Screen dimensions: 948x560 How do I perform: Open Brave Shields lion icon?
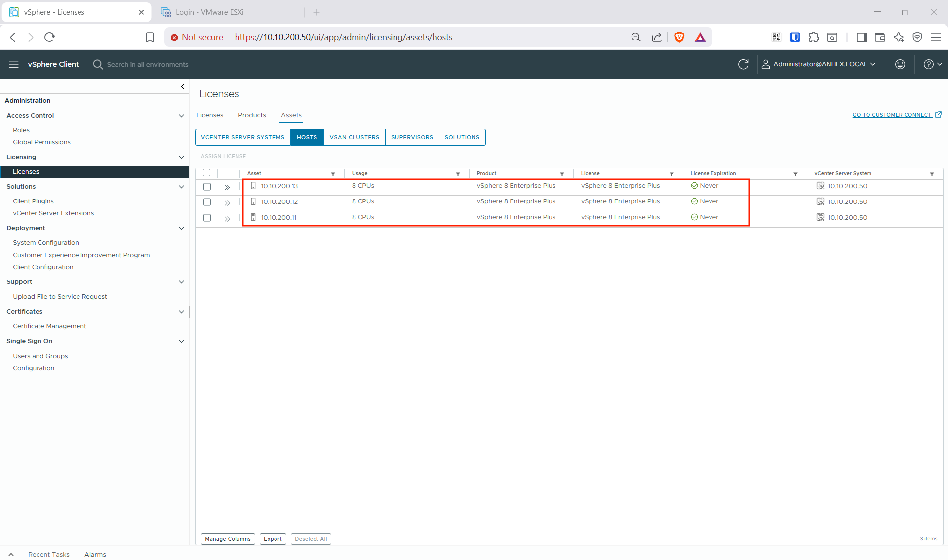679,37
